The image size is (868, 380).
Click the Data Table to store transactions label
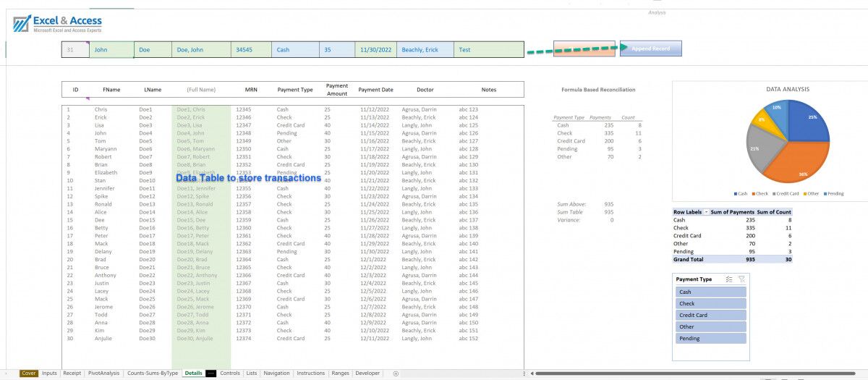[248, 178]
